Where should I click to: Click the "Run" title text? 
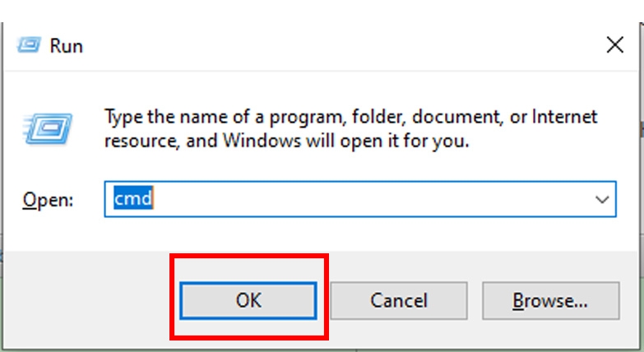[x=66, y=45]
